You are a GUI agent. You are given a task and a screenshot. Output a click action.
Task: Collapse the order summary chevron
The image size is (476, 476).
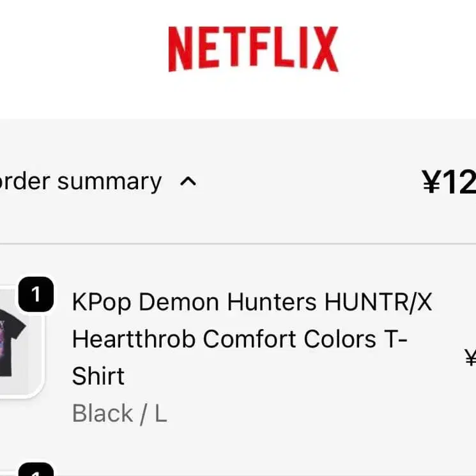coord(188,182)
